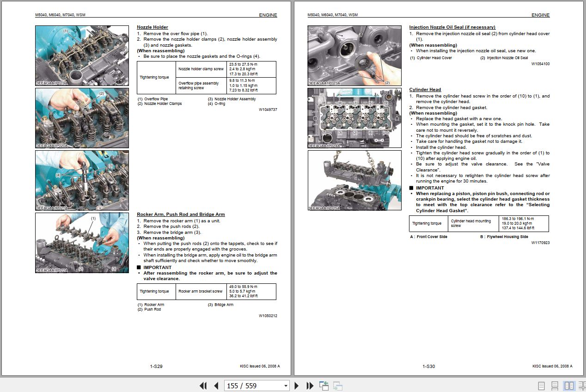Switch to continuous page layout
Viewport: 586px width, 392px height.
555,386
